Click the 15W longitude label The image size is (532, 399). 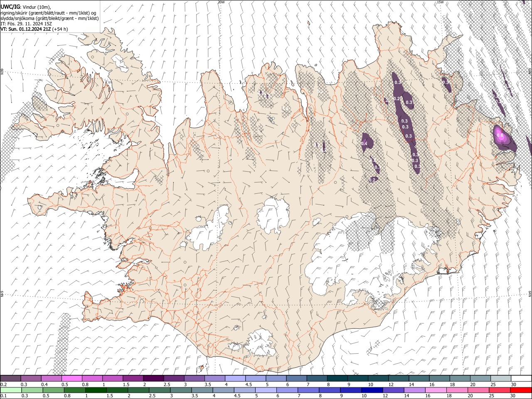tap(440, 2)
